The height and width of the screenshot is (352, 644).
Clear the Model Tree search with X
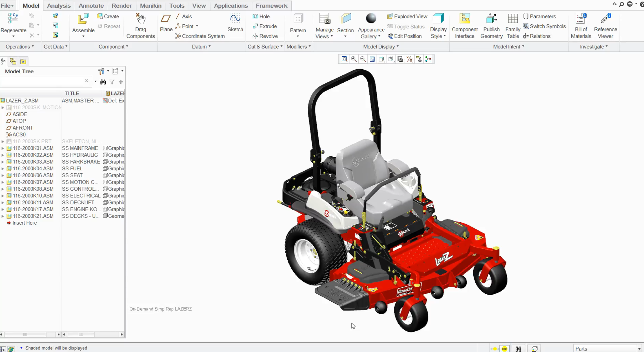coord(87,81)
